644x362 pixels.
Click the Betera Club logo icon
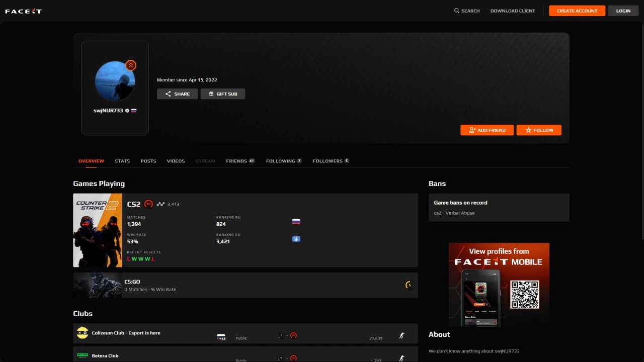[83, 355]
